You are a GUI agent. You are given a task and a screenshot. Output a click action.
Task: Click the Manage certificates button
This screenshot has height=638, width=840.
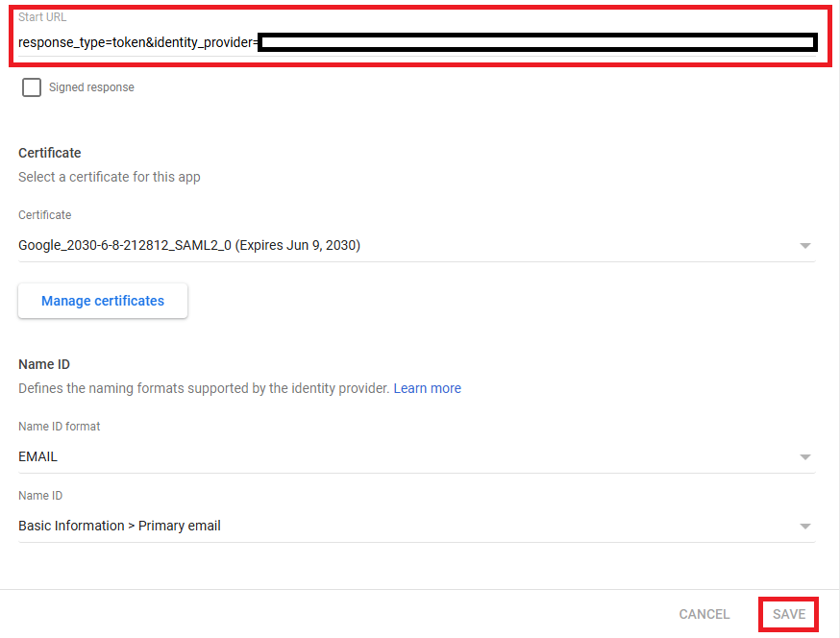pyautogui.click(x=103, y=301)
